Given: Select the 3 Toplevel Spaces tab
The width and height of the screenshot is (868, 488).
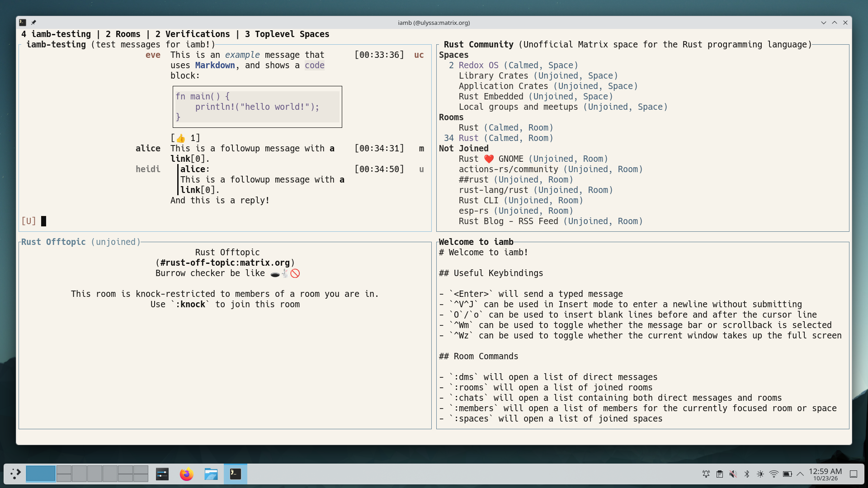Looking at the screenshot, I should tap(287, 34).
